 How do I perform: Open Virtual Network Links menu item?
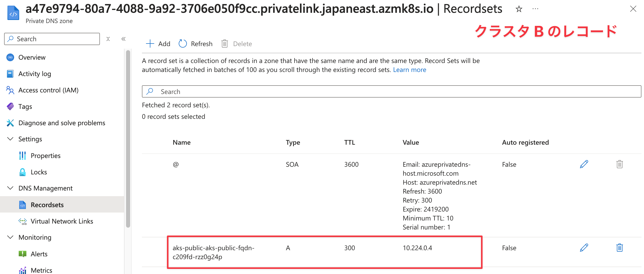click(x=62, y=221)
